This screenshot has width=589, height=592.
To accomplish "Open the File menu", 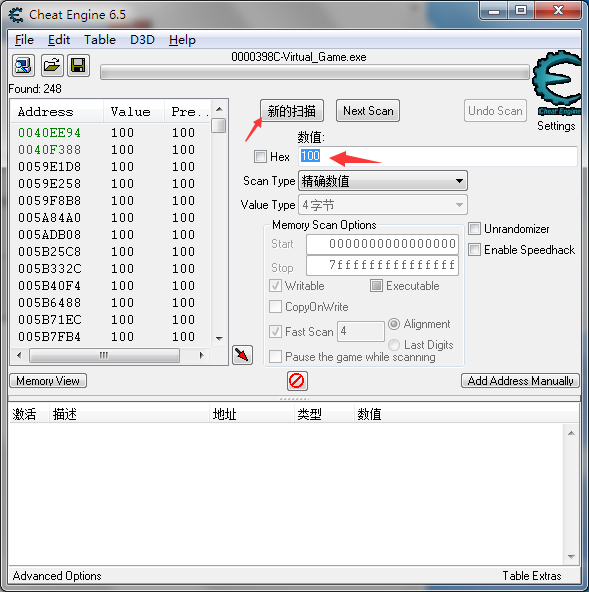I will 24,40.
